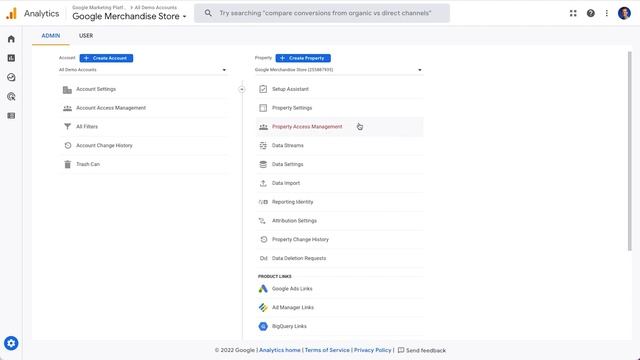Open the All Filters text link
The width and height of the screenshot is (640, 360).
click(87, 127)
